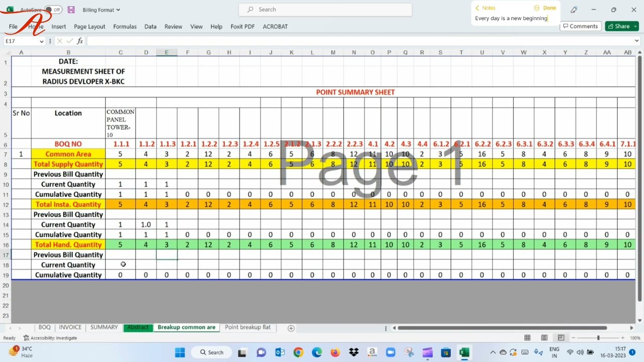Click the Cancel X icon in formula bar
This screenshot has height=362, width=644.
[59, 41]
